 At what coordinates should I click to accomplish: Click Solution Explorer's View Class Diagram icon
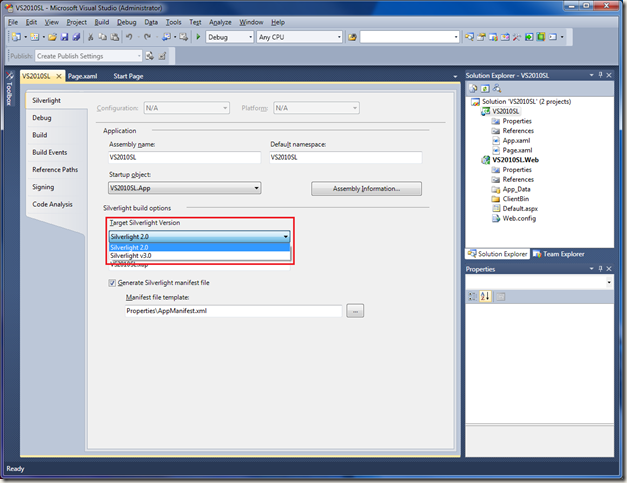[x=497, y=88]
